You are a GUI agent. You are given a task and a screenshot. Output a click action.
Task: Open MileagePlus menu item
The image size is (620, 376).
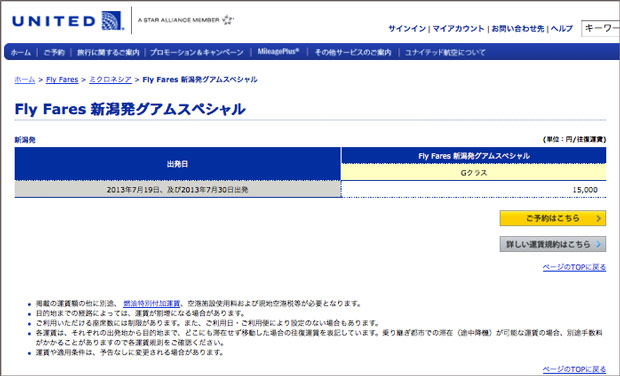click(x=278, y=51)
